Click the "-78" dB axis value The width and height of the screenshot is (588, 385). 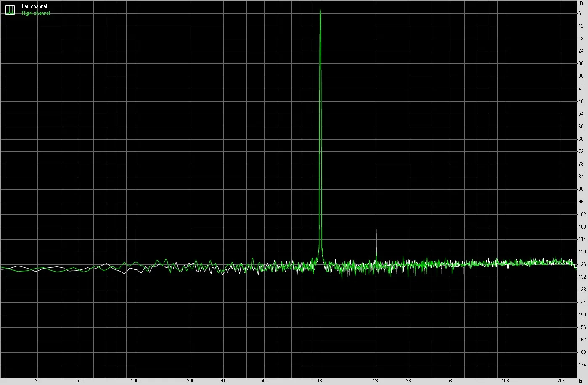(x=580, y=164)
